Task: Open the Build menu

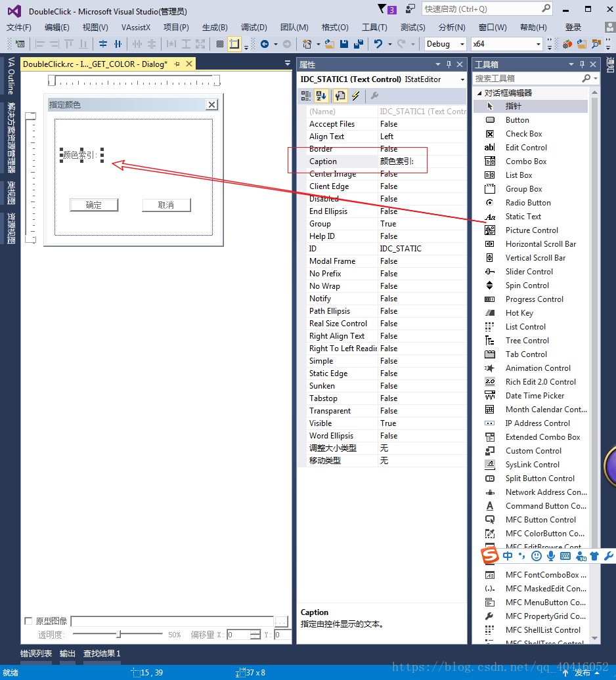Action: click(x=215, y=28)
